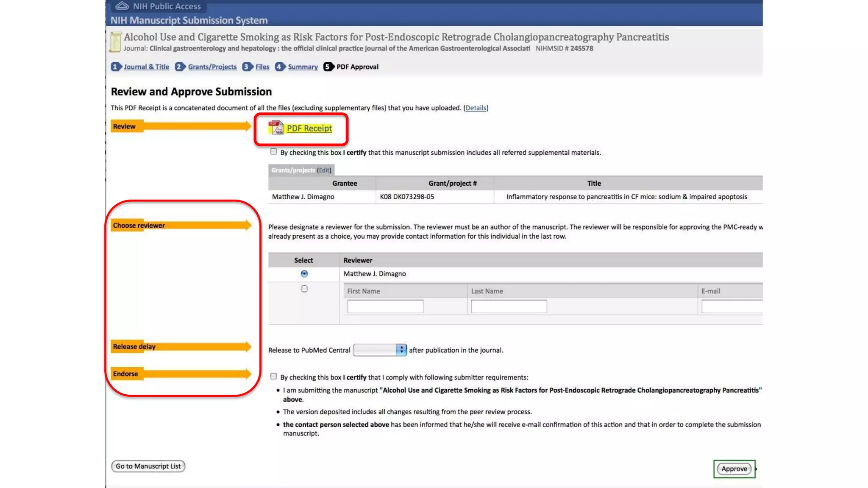Select Matthew J. Dimagno reviewer radio button
868x488 pixels.
[304, 274]
